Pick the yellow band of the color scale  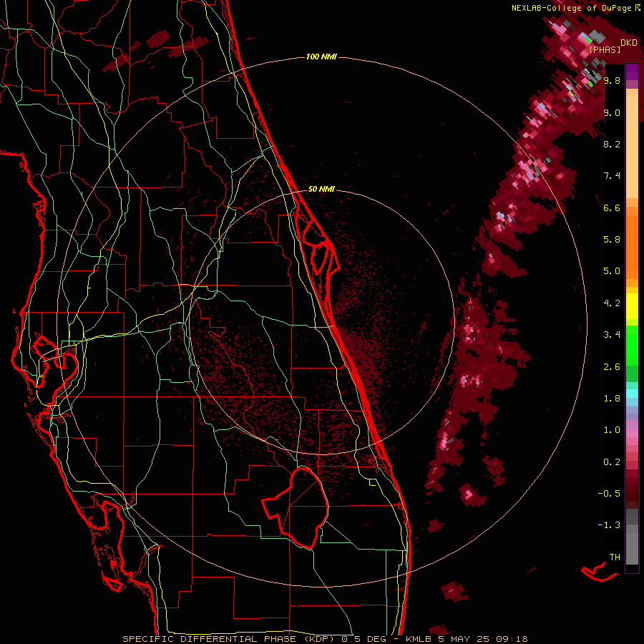click(632, 306)
